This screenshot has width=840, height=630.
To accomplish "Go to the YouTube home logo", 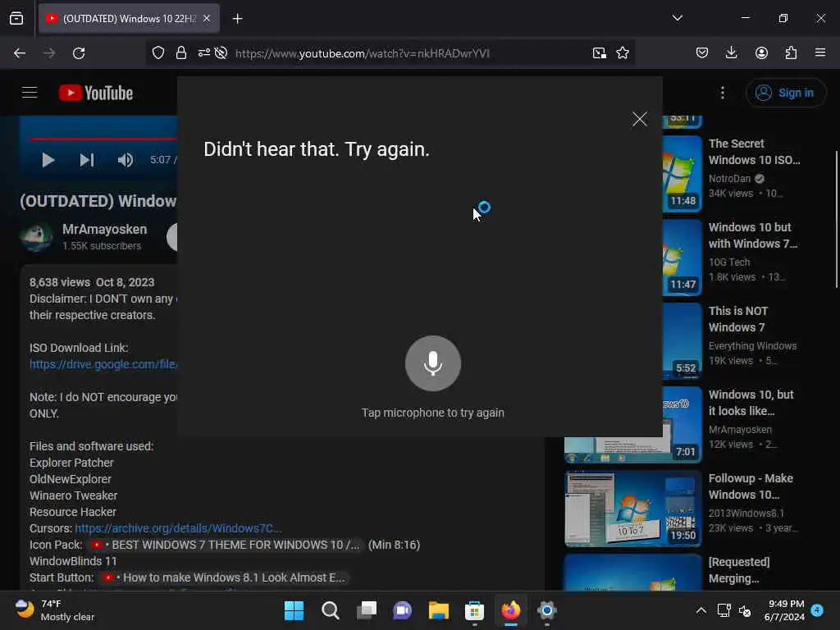I will point(96,93).
